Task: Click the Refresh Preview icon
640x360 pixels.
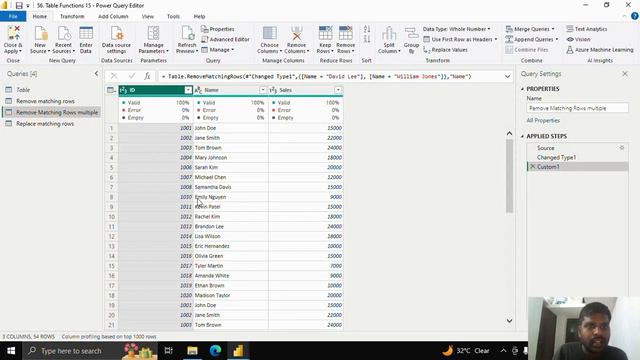Action: [x=187, y=33]
